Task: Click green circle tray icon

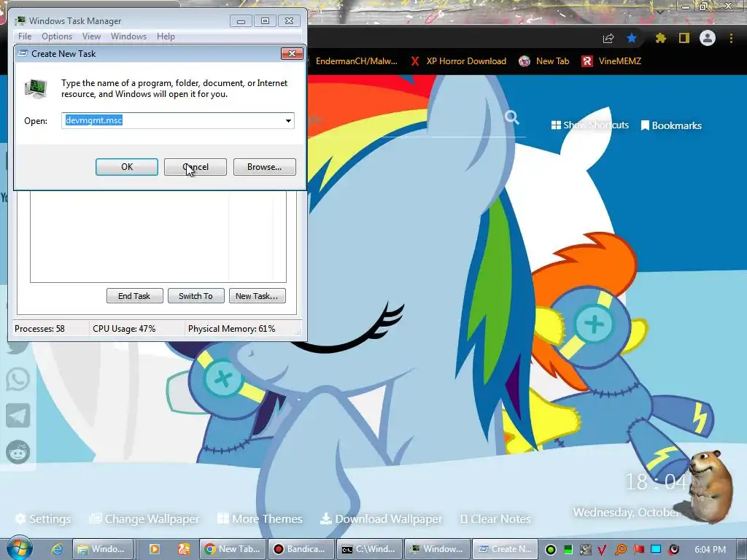Action: tap(550, 550)
